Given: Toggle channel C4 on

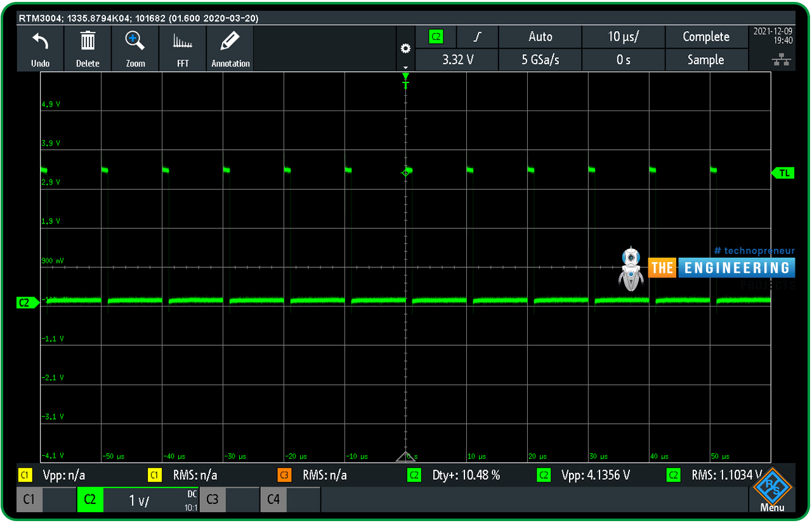Looking at the screenshot, I should 273,500.
